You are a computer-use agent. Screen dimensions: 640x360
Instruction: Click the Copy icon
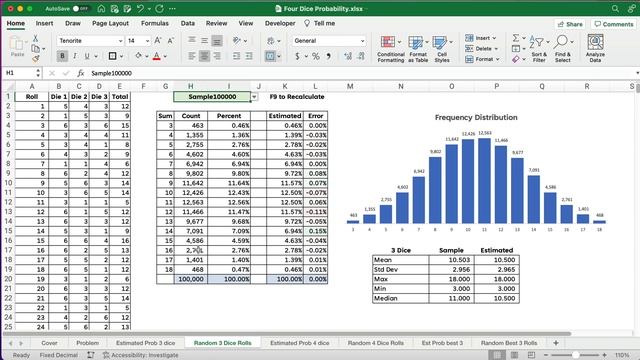coord(36,49)
